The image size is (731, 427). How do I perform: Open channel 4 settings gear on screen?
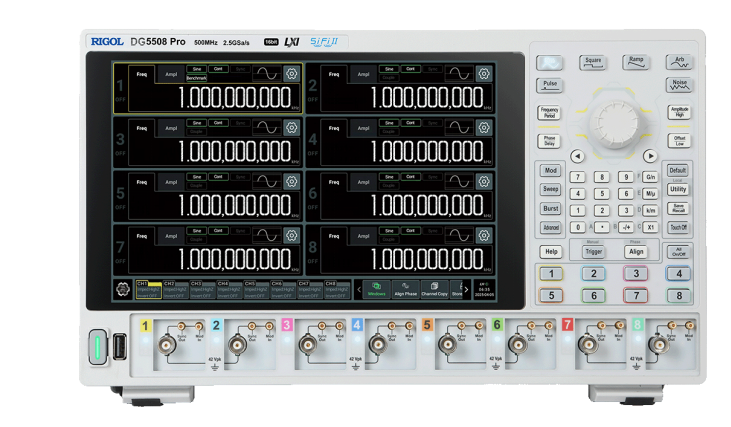pos(484,128)
